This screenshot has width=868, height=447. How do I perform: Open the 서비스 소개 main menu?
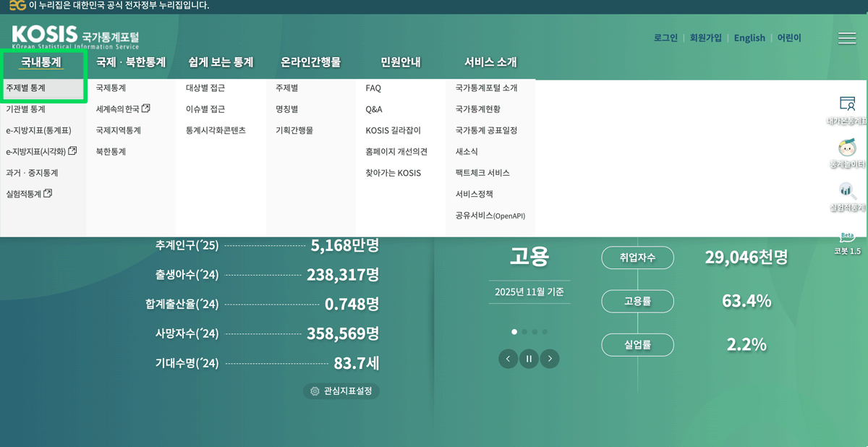490,62
